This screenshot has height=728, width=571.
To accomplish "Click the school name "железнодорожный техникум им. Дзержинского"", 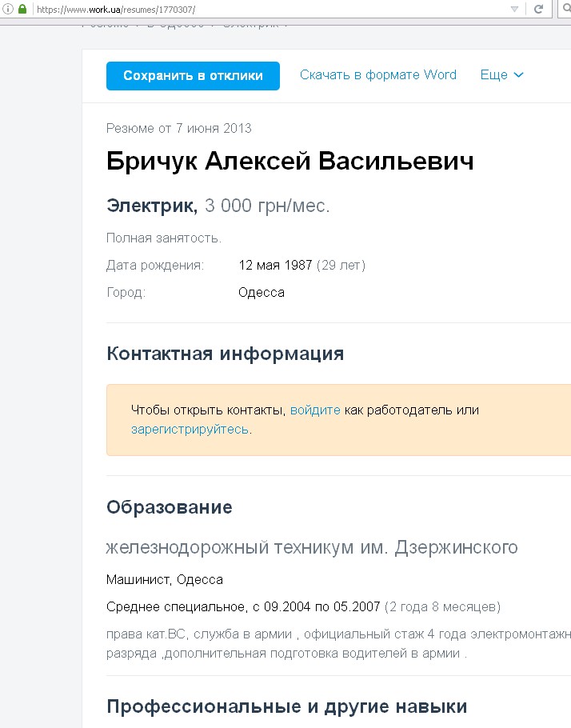I will [312, 548].
